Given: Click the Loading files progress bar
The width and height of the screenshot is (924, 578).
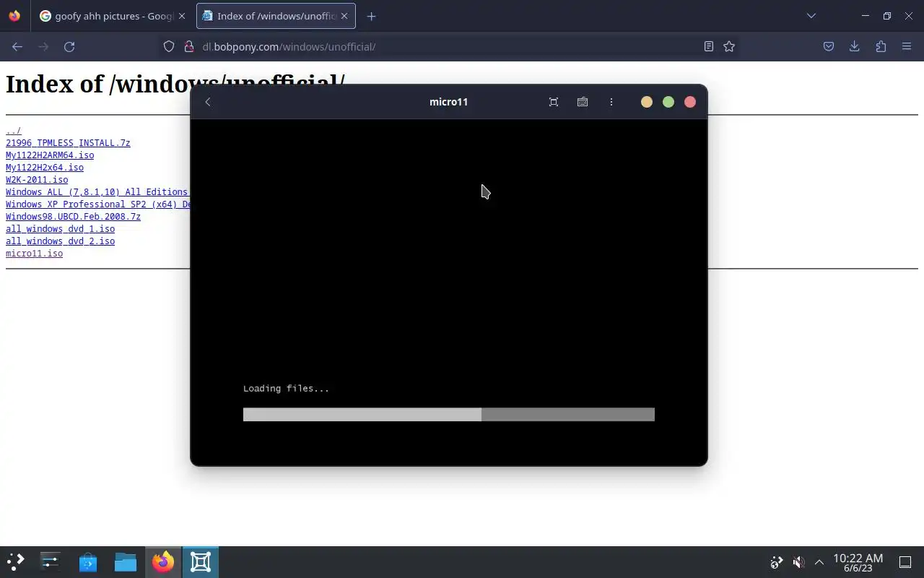Looking at the screenshot, I should coord(449,414).
